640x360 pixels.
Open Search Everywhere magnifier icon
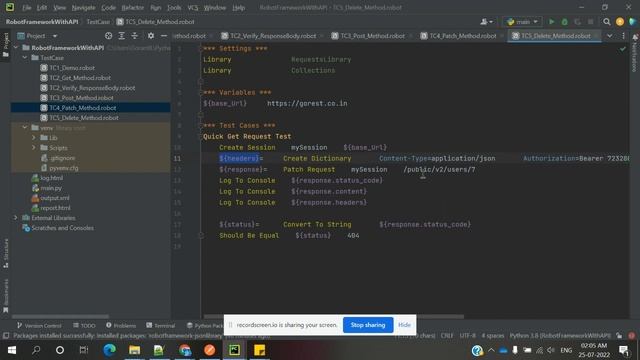pos(607,22)
